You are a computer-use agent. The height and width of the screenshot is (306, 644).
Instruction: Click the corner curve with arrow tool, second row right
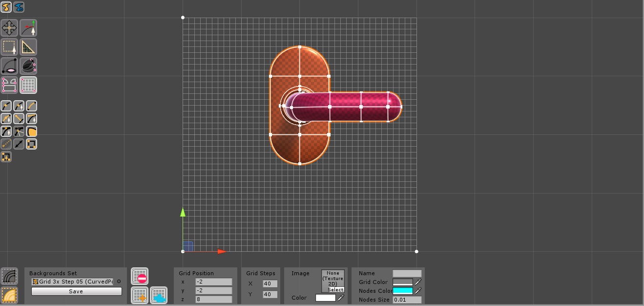[x=31, y=119]
